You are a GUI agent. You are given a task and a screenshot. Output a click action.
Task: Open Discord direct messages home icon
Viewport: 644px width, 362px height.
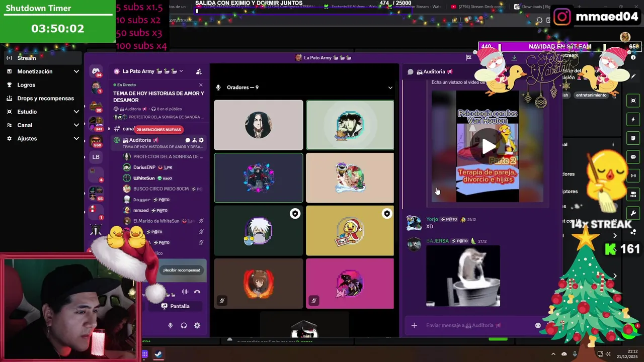click(x=96, y=71)
